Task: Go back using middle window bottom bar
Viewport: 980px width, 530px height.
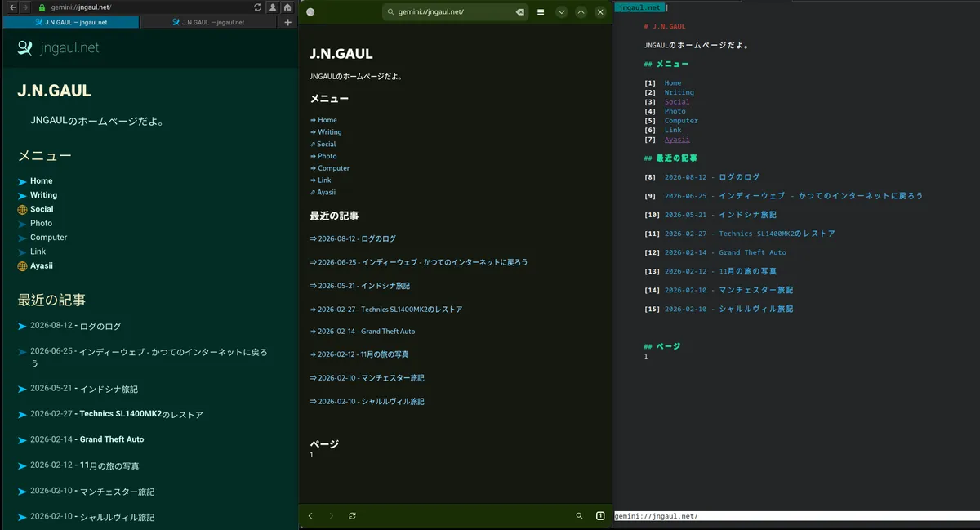Action: tap(310, 516)
